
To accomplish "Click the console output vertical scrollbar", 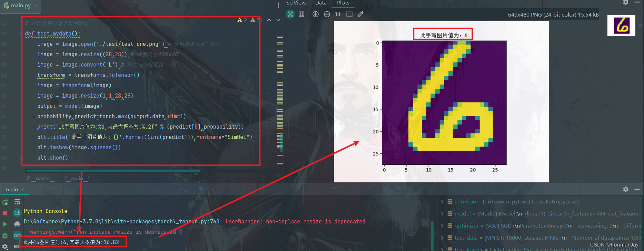I will point(433,236).
